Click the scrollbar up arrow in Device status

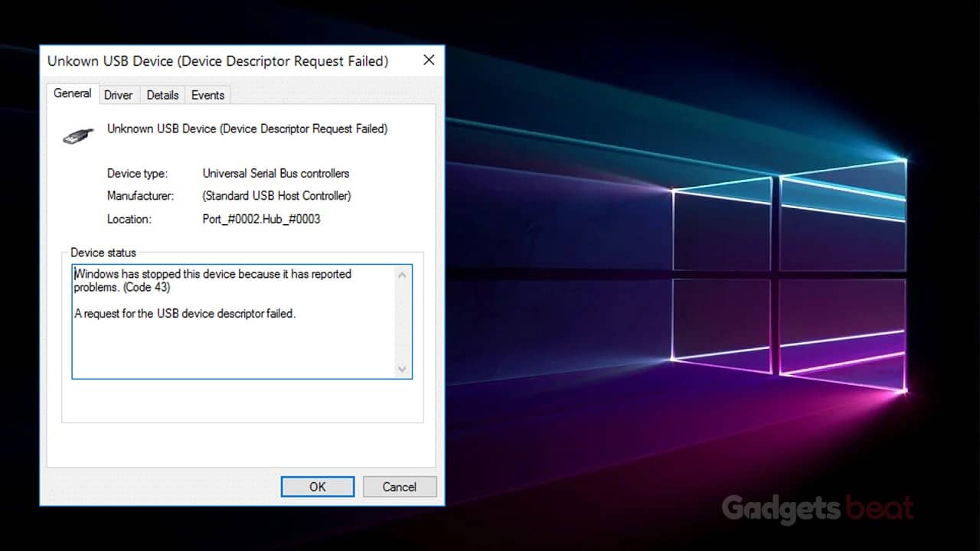[402, 275]
